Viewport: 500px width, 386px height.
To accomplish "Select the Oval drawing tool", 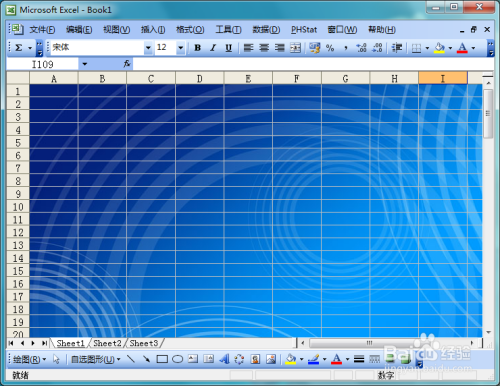I will click(177, 359).
